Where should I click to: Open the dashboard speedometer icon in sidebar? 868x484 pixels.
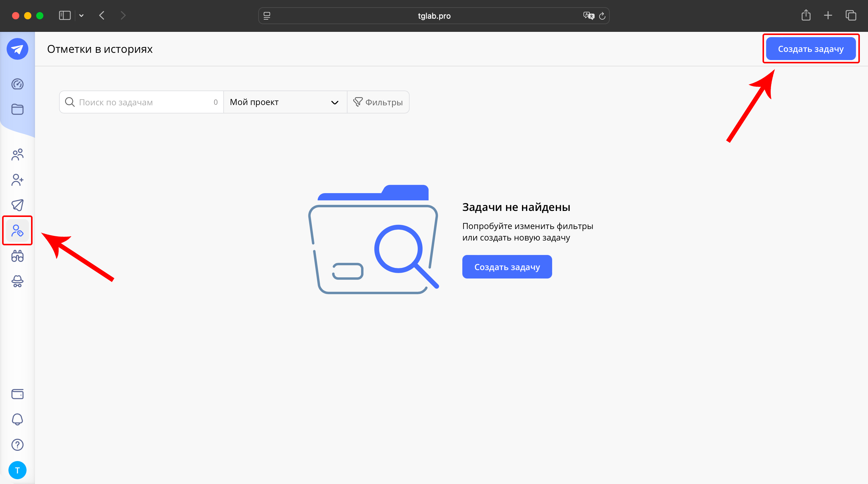(17, 84)
